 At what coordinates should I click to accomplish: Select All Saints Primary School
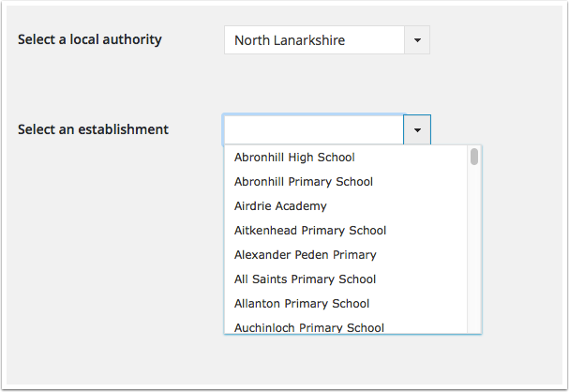[306, 279]
